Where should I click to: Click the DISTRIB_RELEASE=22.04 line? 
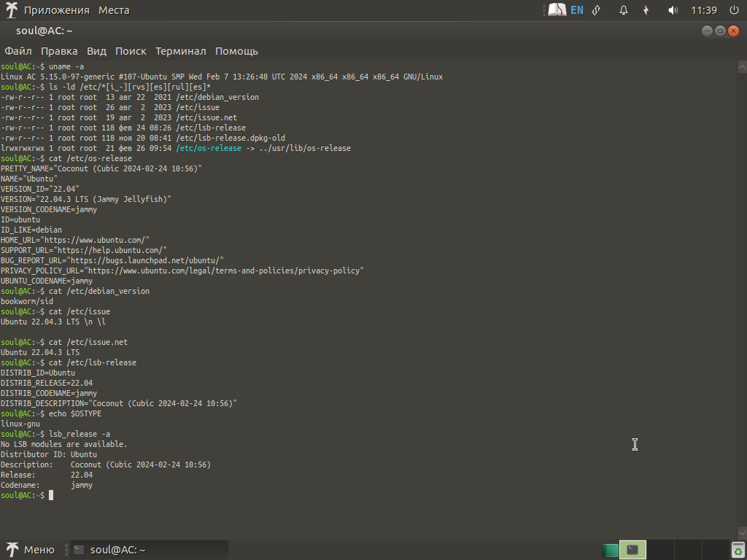click(x=47, y=383)
